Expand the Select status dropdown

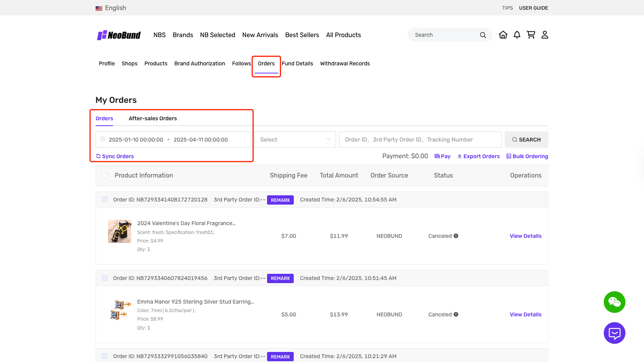(x=295, y=140)
